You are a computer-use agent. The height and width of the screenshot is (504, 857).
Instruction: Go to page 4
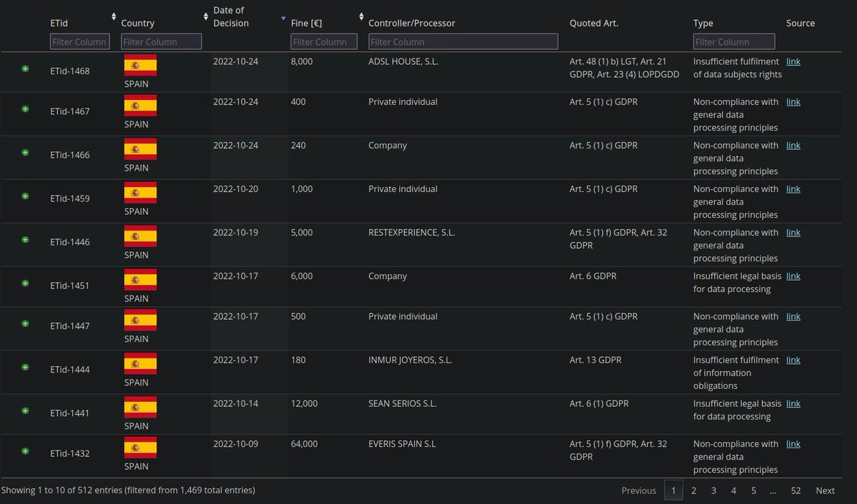[733, 490]
